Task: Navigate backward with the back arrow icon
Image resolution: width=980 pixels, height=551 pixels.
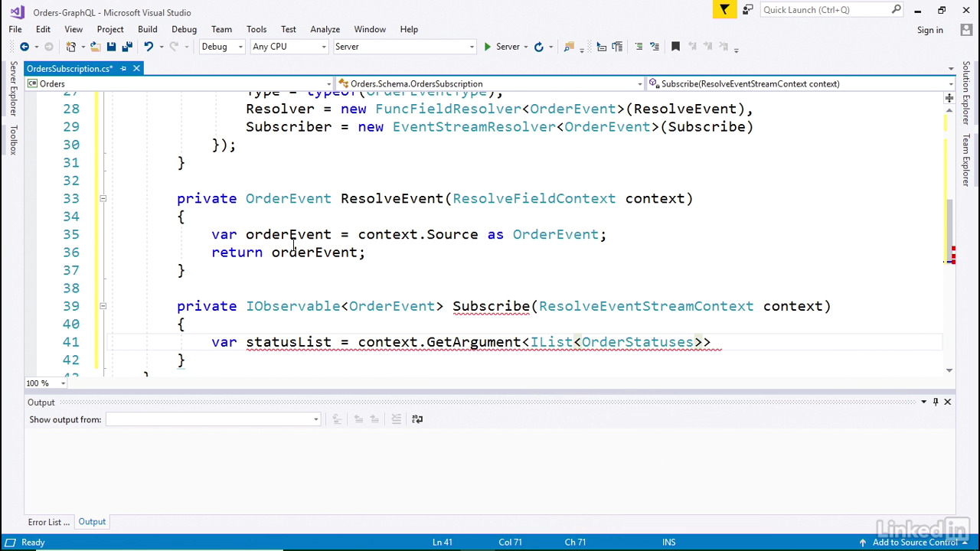Action: (24, 47)
